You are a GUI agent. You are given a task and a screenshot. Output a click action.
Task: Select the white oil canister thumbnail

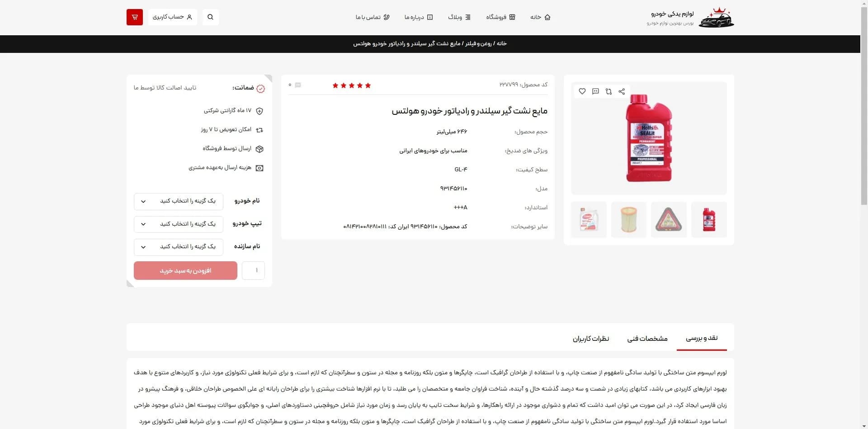tap(589, 220)
